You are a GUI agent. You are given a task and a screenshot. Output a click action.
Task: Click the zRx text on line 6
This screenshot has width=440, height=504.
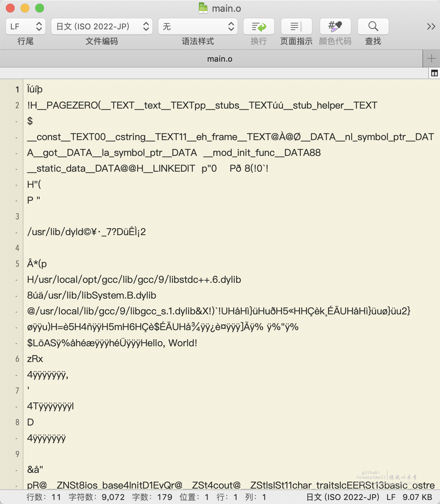(x=35, y=359)
